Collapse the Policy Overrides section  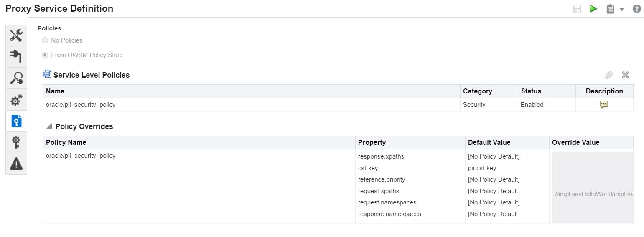point(49,126)
